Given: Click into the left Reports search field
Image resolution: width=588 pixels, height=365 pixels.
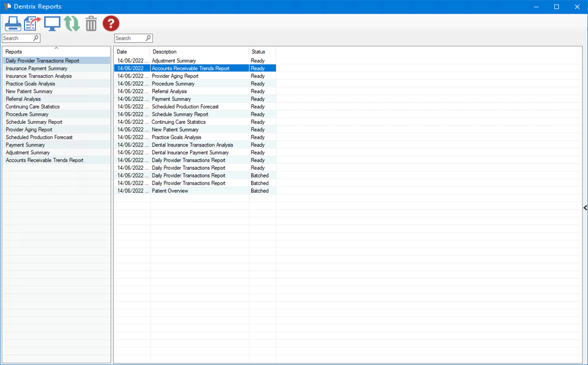Looking at the screenshot, I should click(17, 38).
